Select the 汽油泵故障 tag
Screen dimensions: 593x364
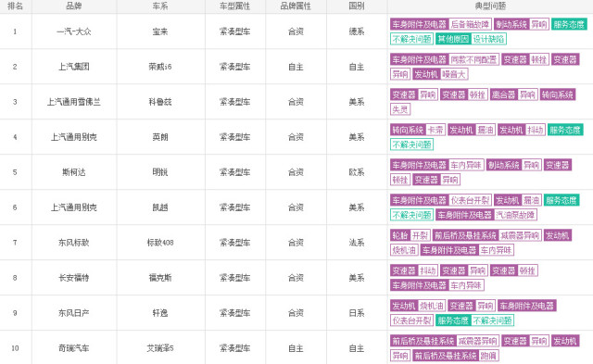click(x=515, y=215)
